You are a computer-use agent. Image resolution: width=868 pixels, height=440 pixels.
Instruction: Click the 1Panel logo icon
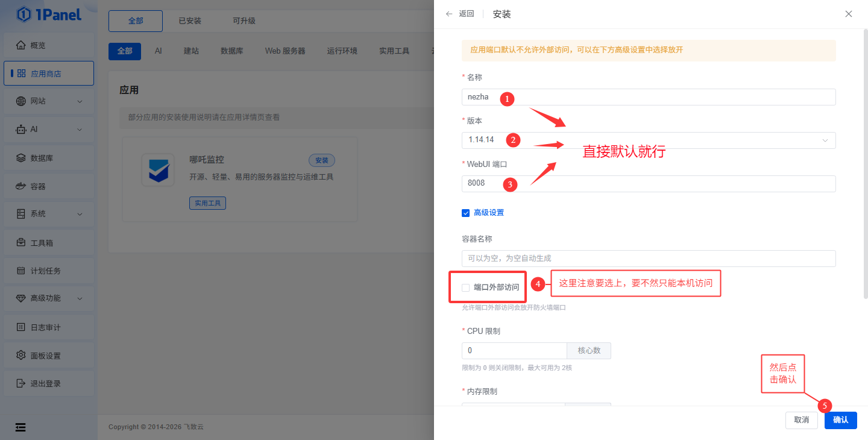(x=24, y=14)
